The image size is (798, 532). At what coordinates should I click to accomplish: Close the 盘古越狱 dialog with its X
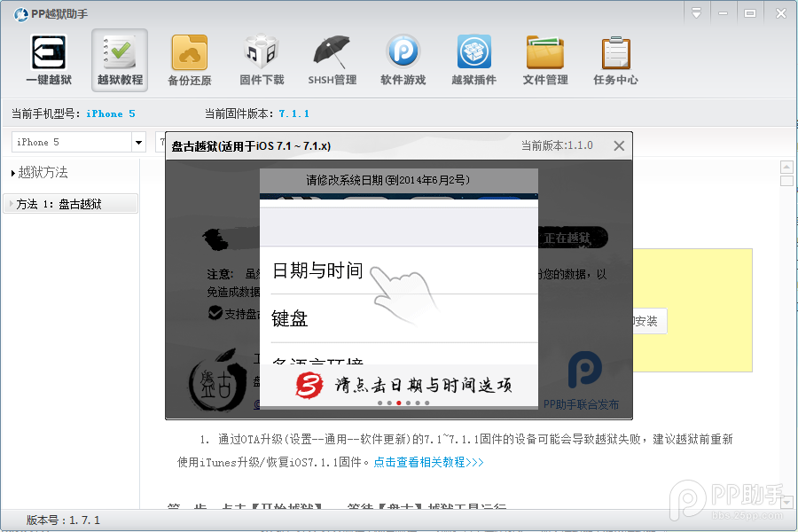619,145
